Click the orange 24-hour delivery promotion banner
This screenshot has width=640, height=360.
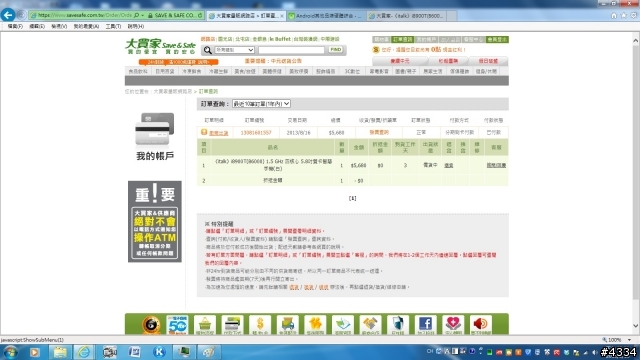pos(178,62)
